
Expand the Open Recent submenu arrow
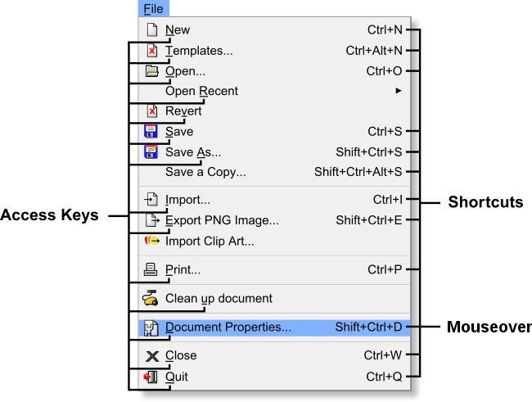pyautogui.click(x=399, y=91)
